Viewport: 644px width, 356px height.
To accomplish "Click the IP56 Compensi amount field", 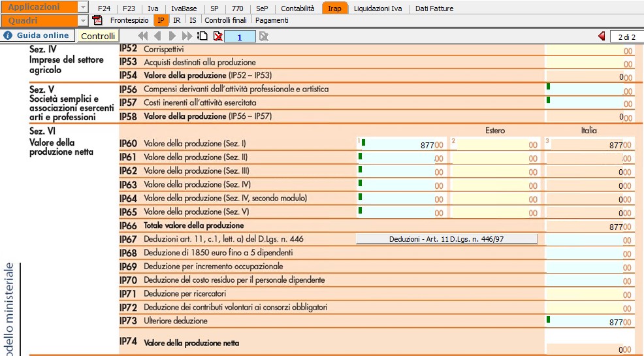I will pyautogui.click(x=589, y=90).
